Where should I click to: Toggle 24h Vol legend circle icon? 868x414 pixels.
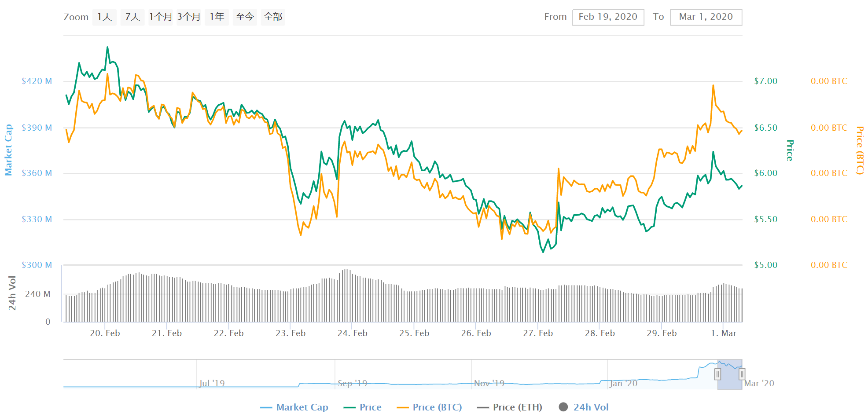pos(563,407)
